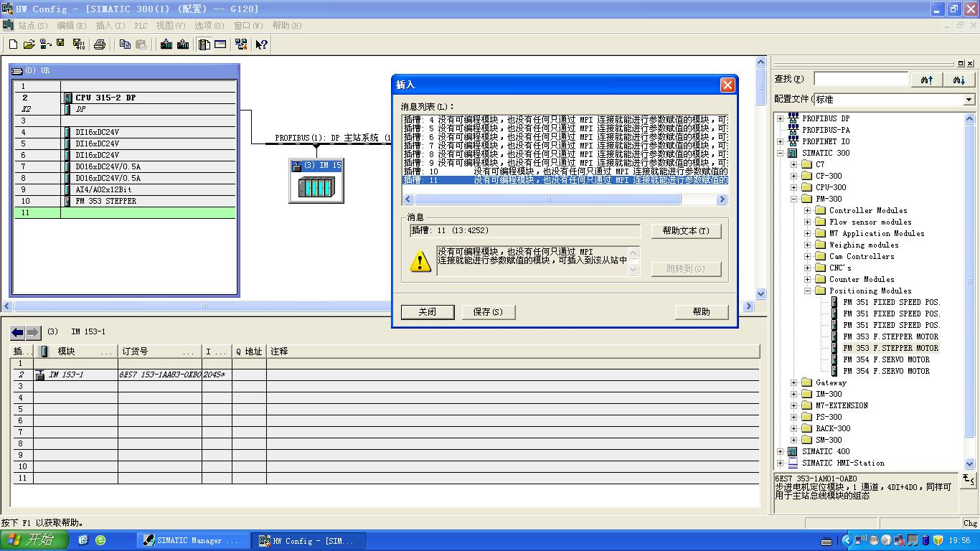Open the 选项(O) menu
This screenshot has width=980, height=551.
pos(209,26)
